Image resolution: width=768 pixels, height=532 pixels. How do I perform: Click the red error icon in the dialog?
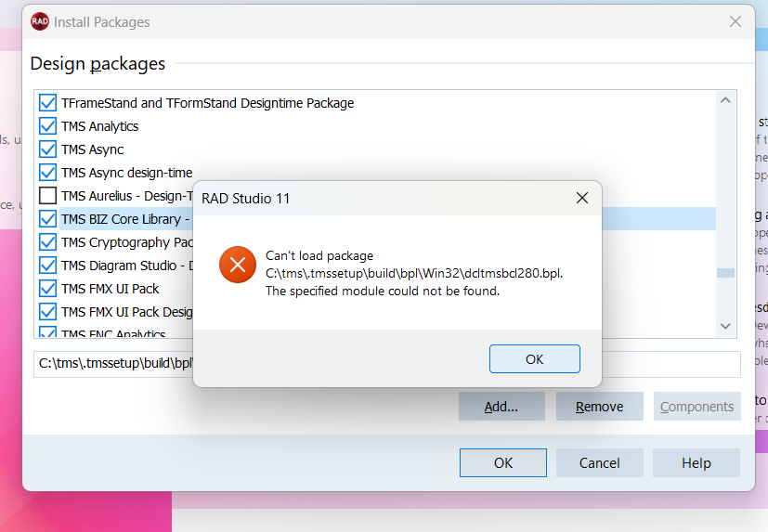pos(238,265)
